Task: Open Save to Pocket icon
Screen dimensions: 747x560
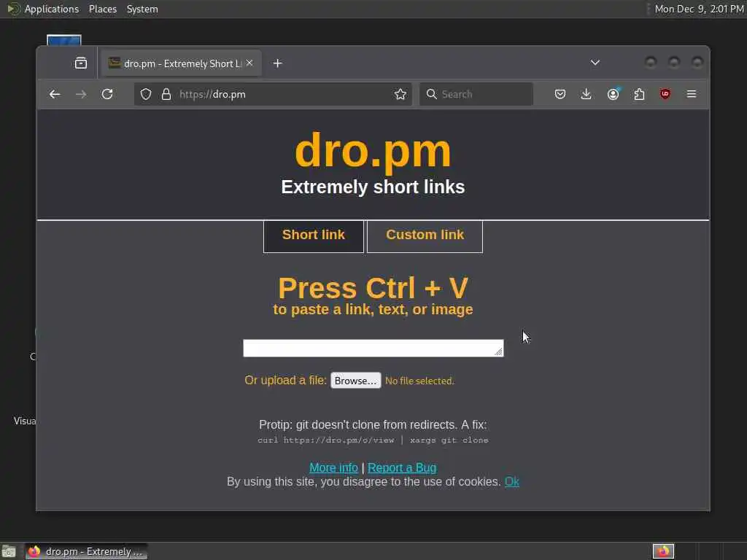Action: (560, 94)
